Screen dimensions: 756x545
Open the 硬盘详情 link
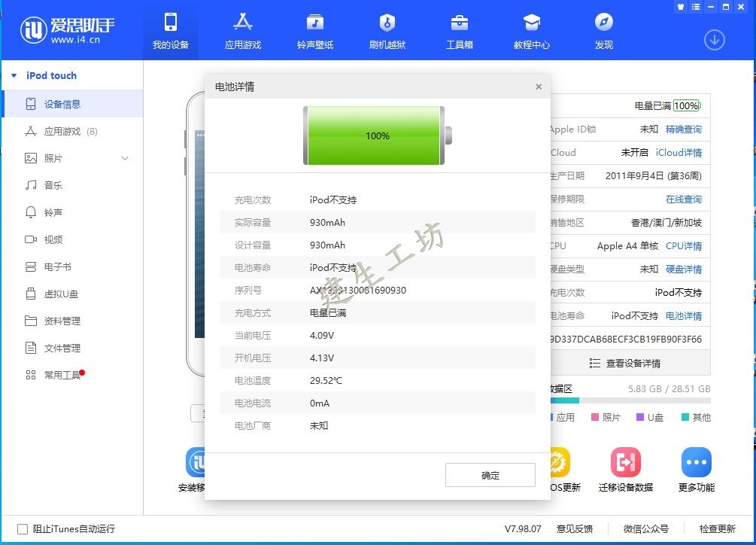(684, 269)
